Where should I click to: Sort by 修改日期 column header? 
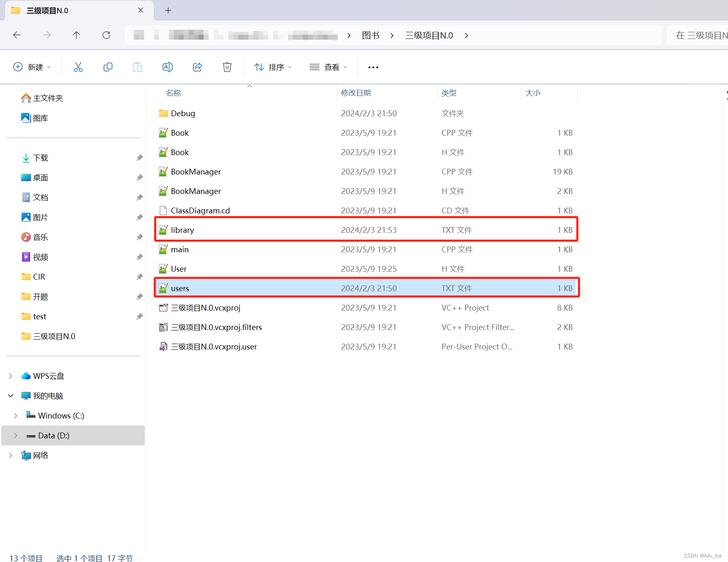click(356, 93)
